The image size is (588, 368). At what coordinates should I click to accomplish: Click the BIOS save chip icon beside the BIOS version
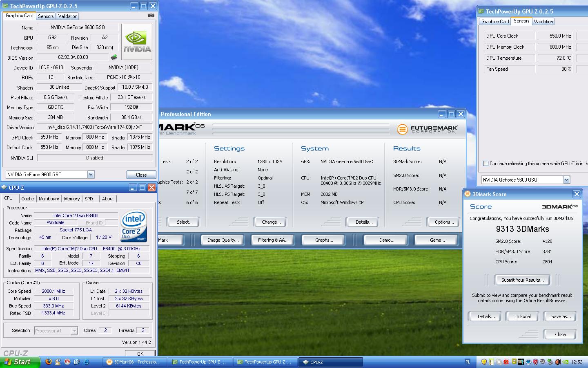(114, 57)
